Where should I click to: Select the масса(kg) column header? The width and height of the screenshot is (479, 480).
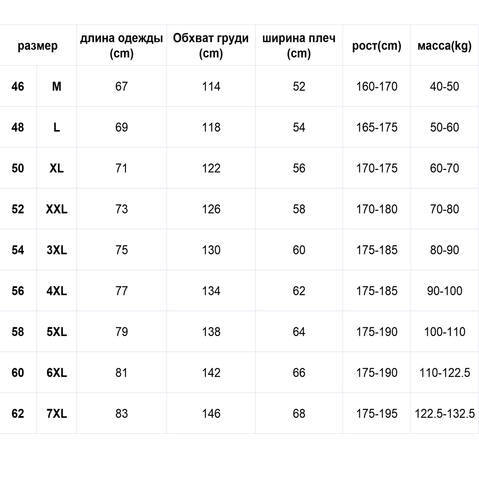point(444,46)
